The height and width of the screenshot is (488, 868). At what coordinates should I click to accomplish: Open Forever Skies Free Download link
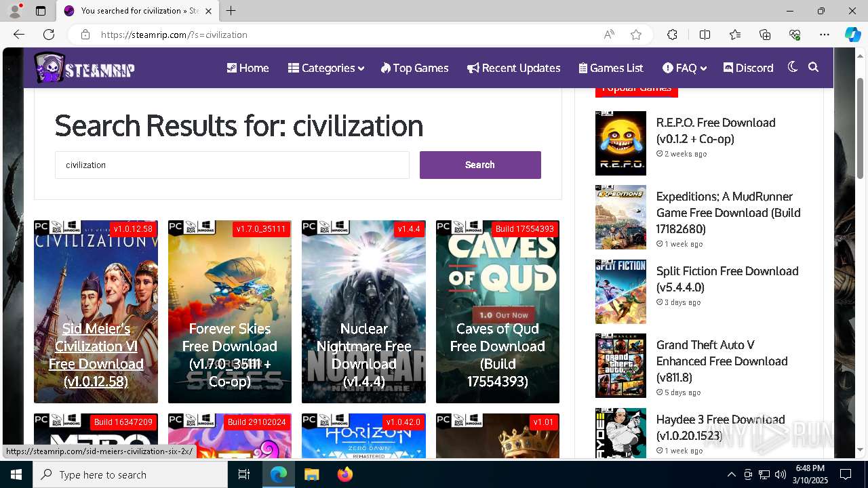tap(230, 355)
